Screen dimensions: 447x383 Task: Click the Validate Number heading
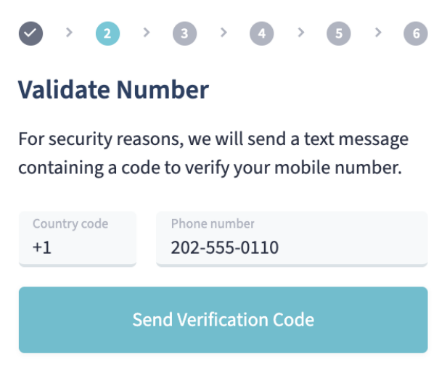point(113,90)
